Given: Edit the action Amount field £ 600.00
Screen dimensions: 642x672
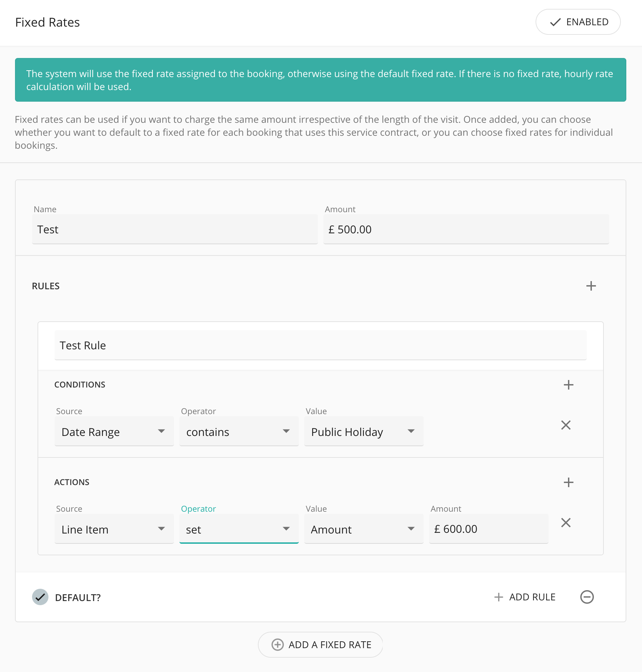Looking at the screenshot, I should click(x=489, y=529).
